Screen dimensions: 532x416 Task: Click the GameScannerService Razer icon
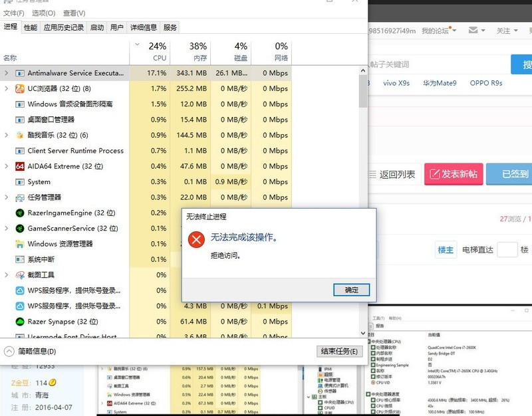[20, 229]
